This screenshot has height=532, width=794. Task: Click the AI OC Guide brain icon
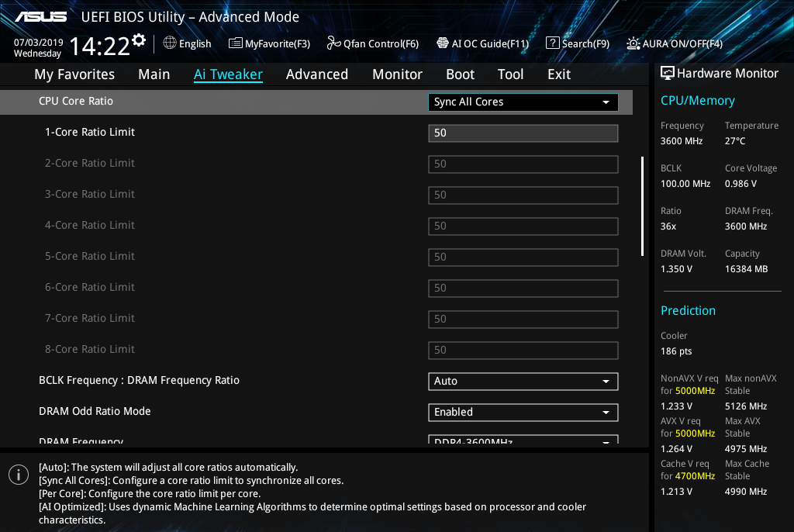pos(443,43)
